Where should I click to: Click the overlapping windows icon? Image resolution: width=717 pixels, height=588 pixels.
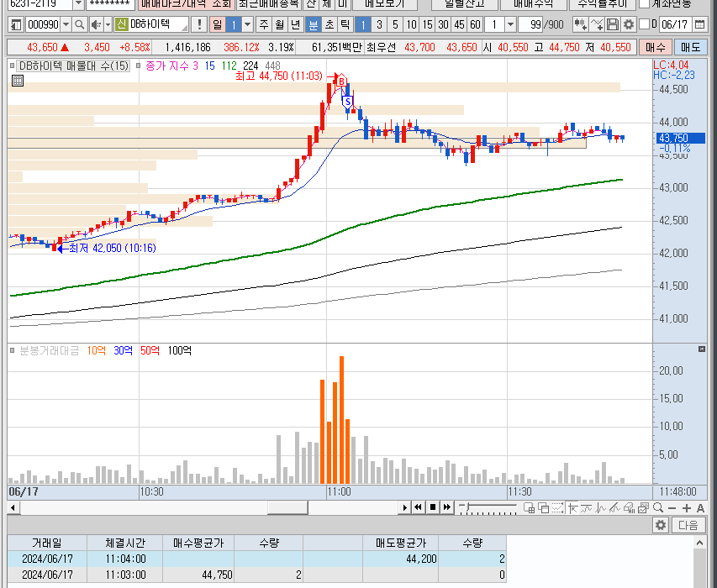544,507
